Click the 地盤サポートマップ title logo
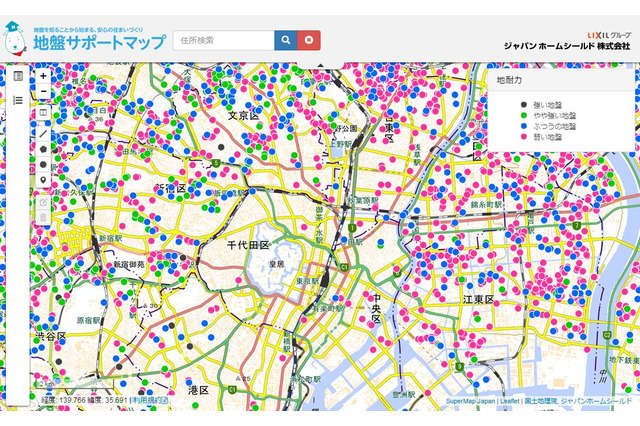 coord(100,42)
